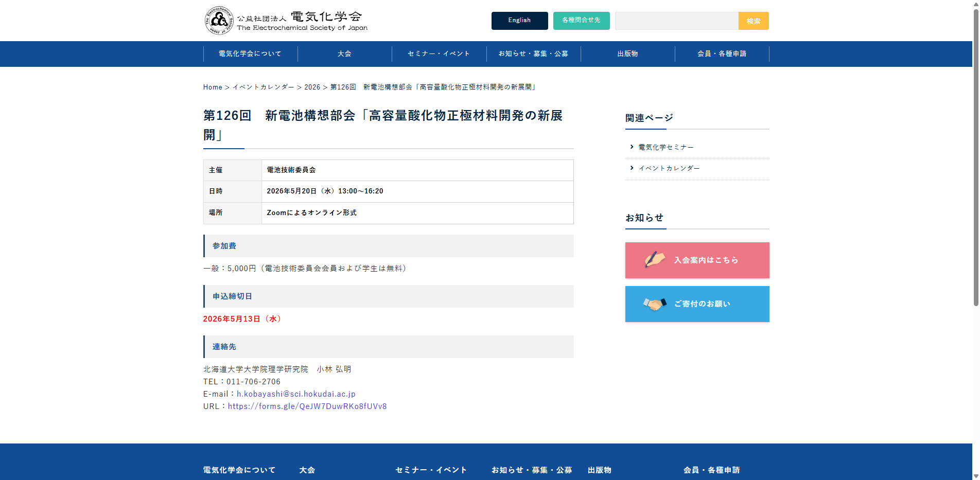Image resolution: width=980 pixels, height=480 pixels.
Task: Click the pen icon on membership banner
Action: coord(654,259)
